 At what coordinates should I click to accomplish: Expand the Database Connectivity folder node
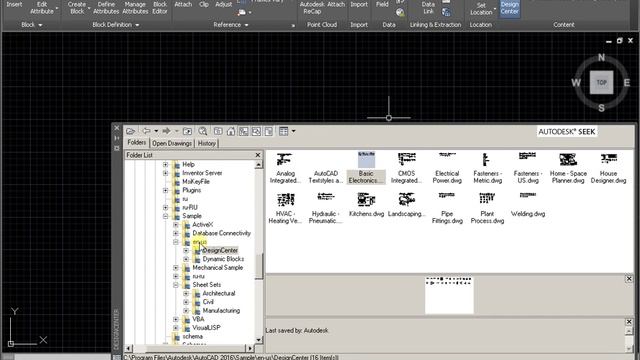[x=176, y=233]
